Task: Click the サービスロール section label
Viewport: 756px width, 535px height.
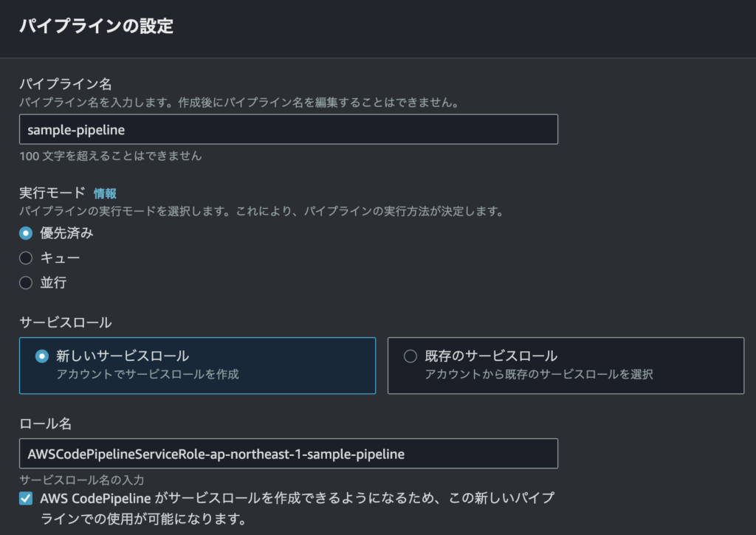Action: [66, 322]
